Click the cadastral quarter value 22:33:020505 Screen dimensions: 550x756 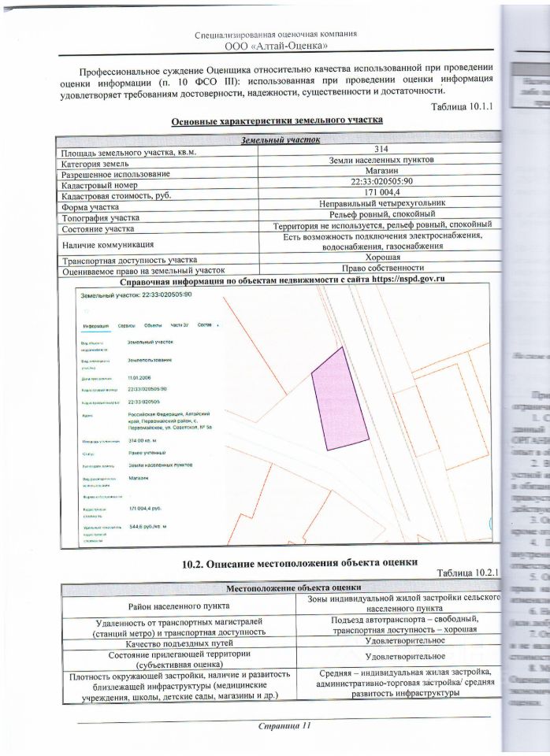point(144,401)
